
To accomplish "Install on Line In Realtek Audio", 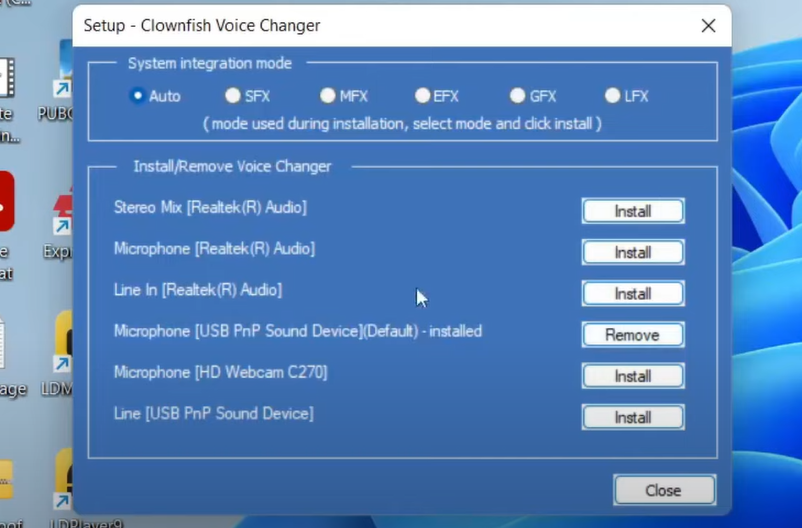I will tap(633, 294).
